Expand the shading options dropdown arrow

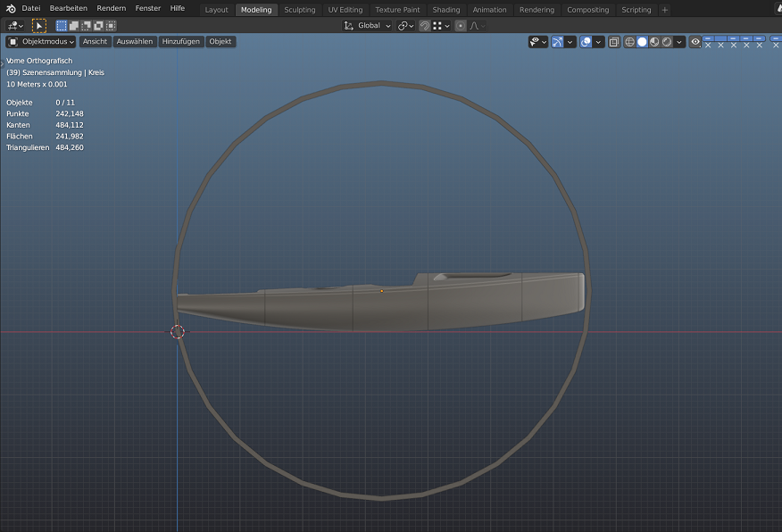680,42
